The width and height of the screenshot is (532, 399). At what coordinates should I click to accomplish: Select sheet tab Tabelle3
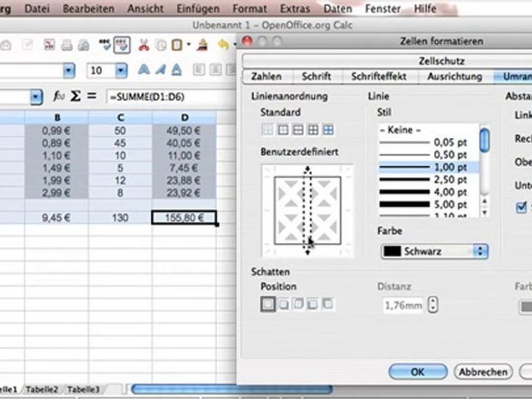[x=83, y=389]
